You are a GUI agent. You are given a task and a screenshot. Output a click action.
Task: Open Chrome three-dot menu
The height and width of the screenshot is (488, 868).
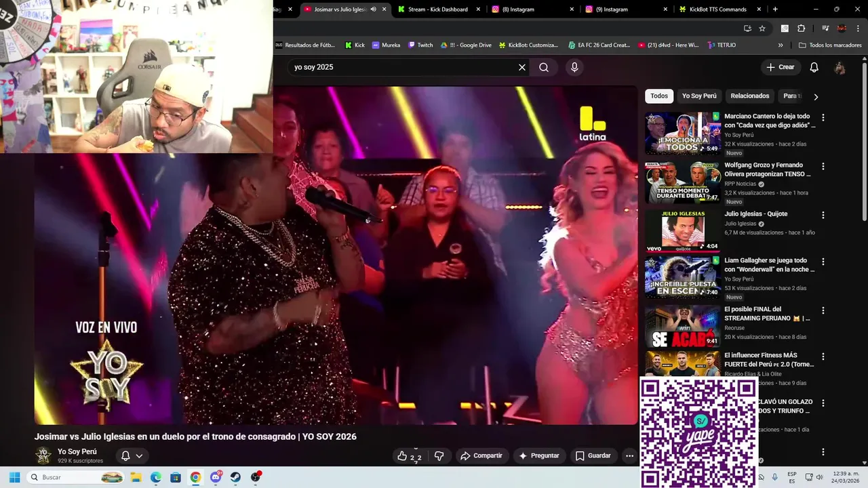click(x=858, y=28)
